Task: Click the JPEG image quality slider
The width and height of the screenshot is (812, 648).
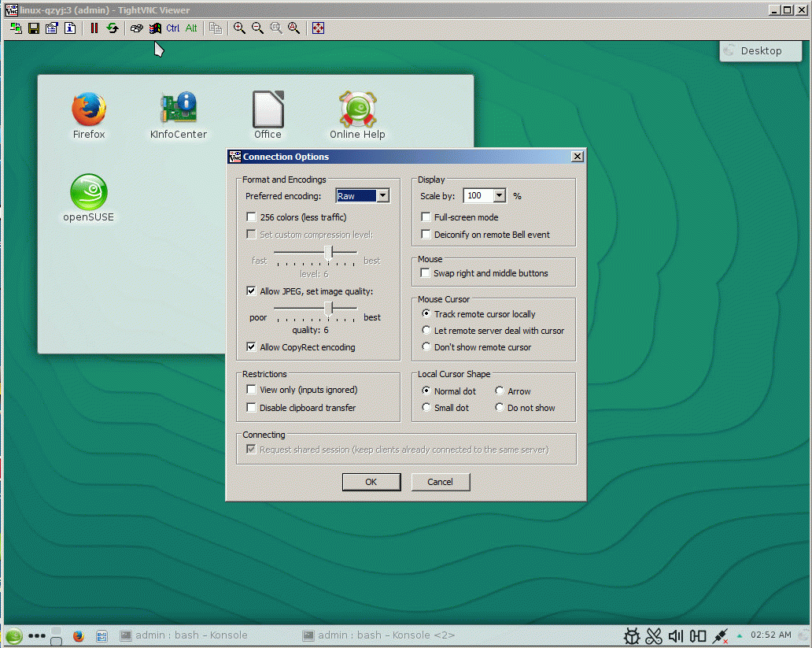Action: click(x=328, y=308)
